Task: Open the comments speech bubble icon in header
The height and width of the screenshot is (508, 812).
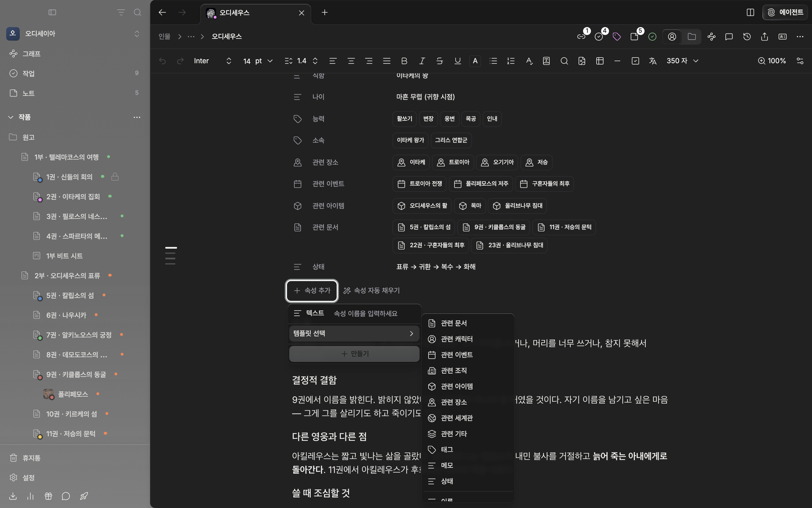Action: [x=729, y=37]
